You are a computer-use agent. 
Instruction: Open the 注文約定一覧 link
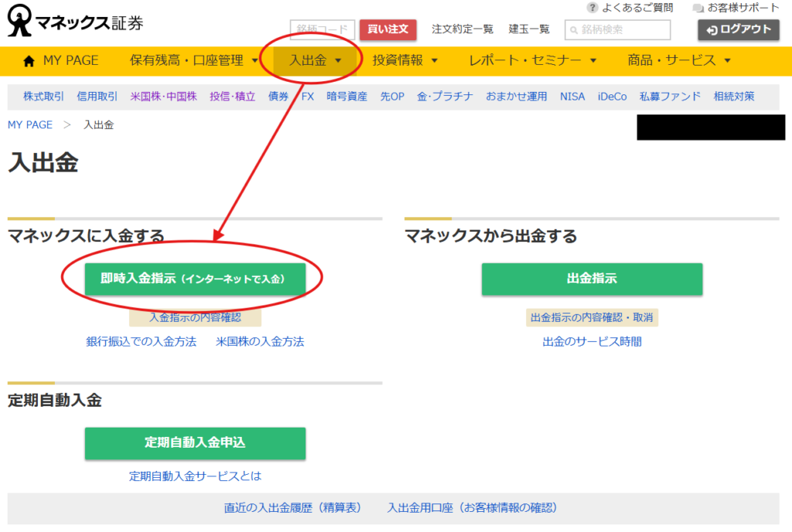click(x=462, y=29)
